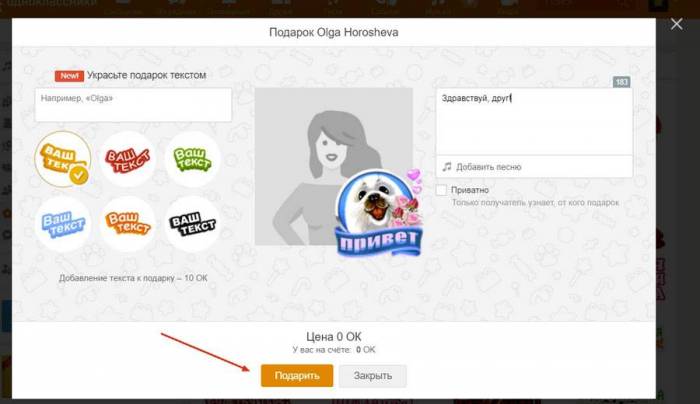Screen dimensions: 700x404
Task: Choose the orange "Ваш текст" style in bottom row
Action: pyautogui.click(x=128, y=224)
